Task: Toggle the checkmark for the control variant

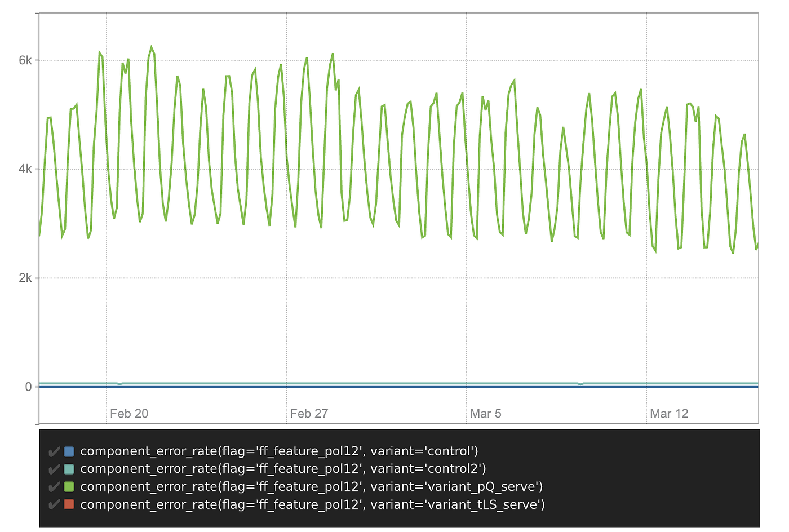Action: [54, 451]
